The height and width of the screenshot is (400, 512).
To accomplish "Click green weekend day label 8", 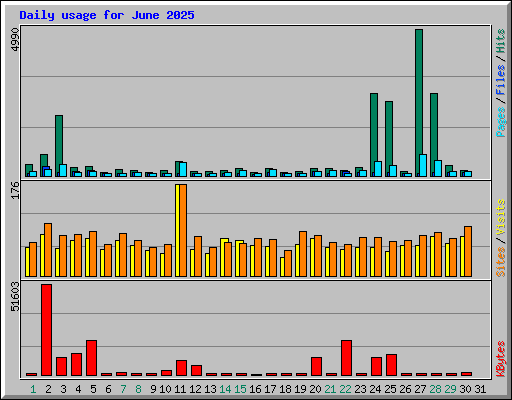I will click(x=138, y=389).
